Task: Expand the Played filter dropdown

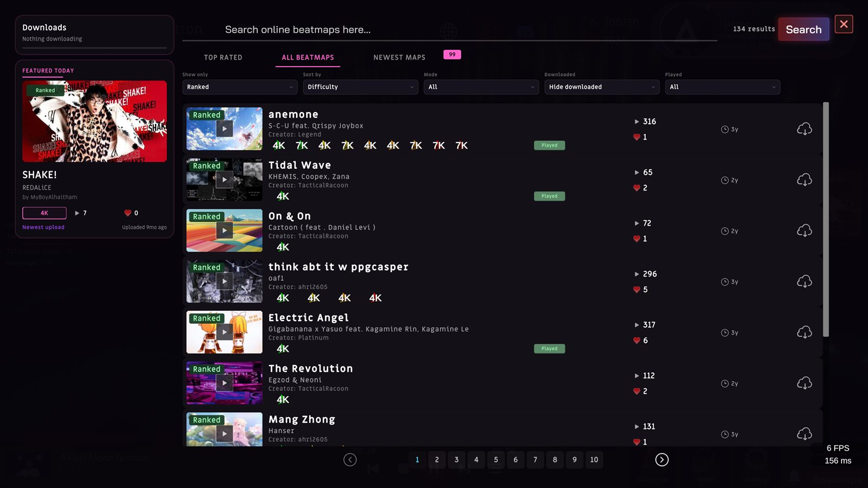Action: point(723,87)
